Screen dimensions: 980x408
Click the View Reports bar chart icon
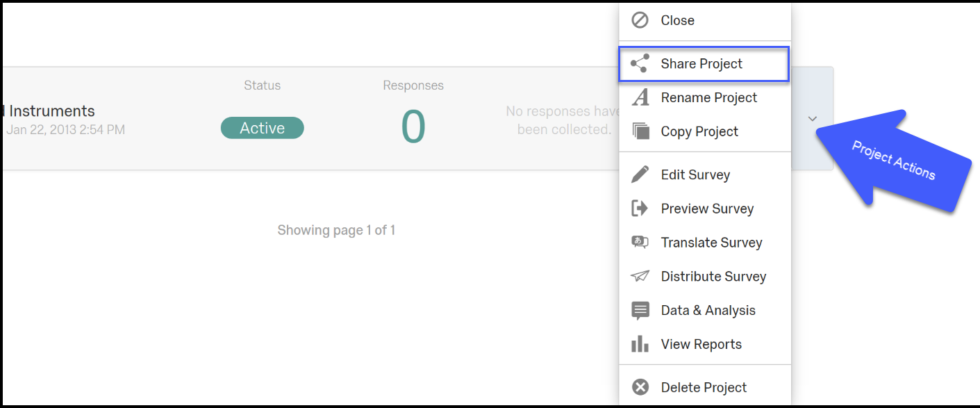(x=640, y=344)
